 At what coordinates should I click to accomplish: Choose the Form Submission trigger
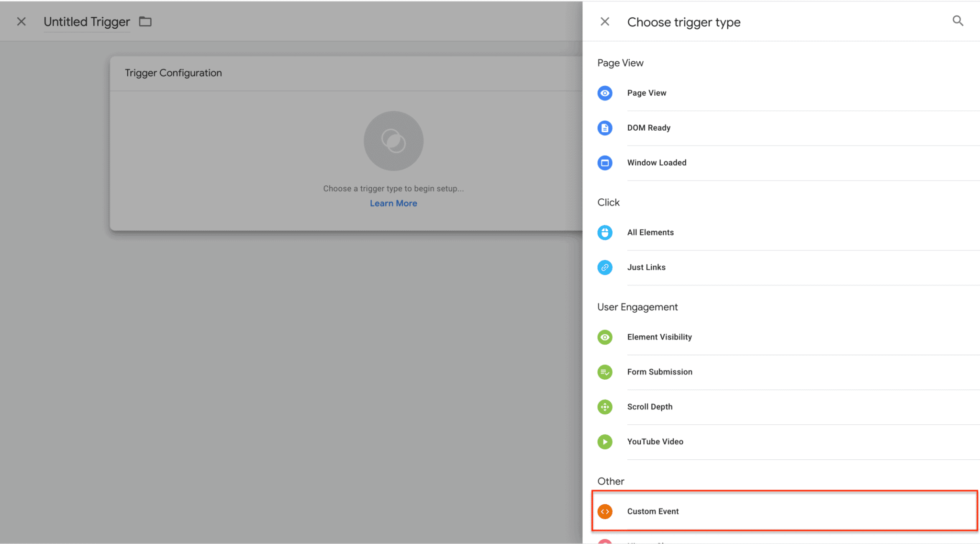click(659, 372)
